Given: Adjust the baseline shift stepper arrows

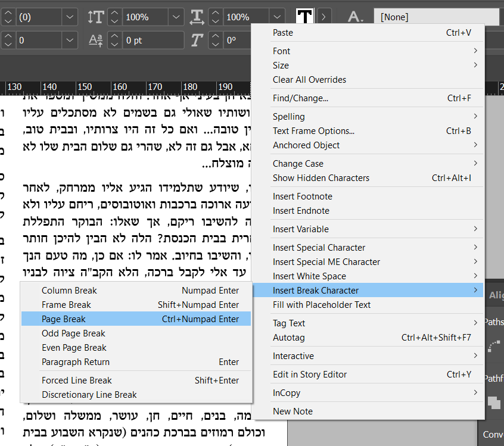Looking at the screenshot, I should click(x=114, y=40).
